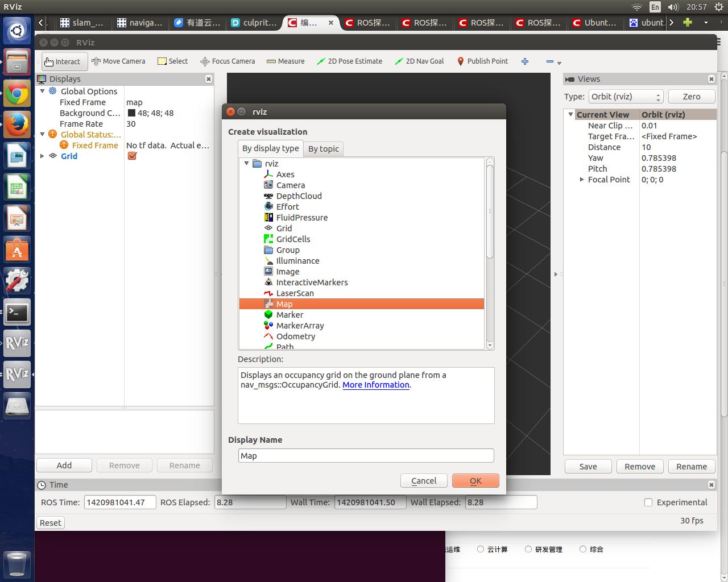Click the Save view button
Image resolution: width=728 pixels, height=582 pixels.
[588, 467]
